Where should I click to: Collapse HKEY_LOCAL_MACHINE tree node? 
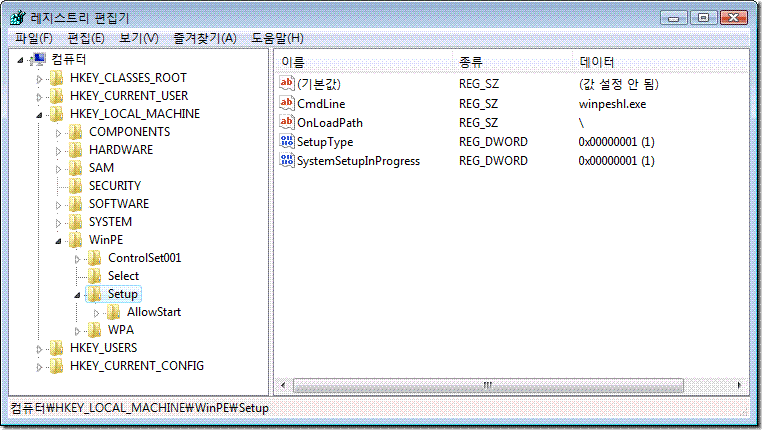pyautogui.click(x=39, y=115)
